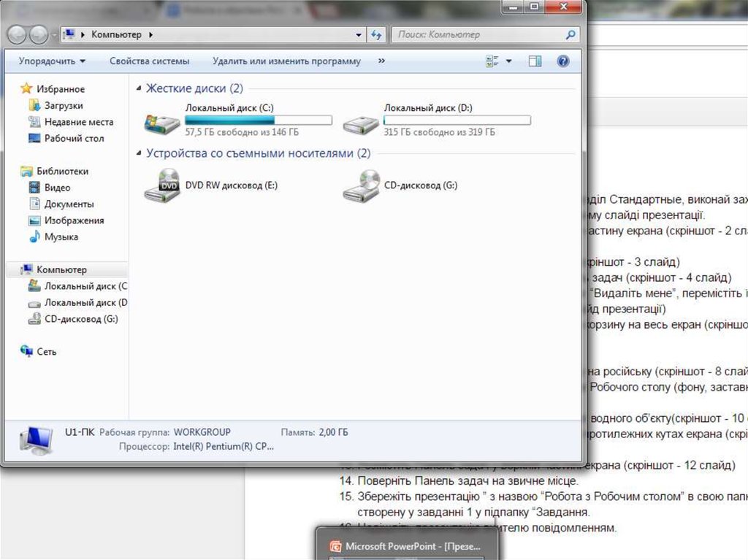Show hidden toolbar commands chevron
The height and width of the screenshot is (560, 748).
tap(381, 61)
